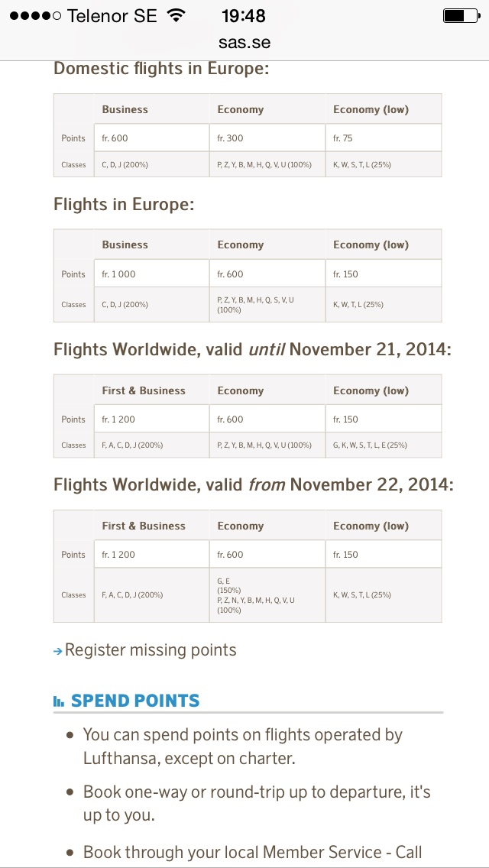489x868 pixels.
Task: Select the "Domestic flights in Europe" heading
Action: (x=160, y=69)
